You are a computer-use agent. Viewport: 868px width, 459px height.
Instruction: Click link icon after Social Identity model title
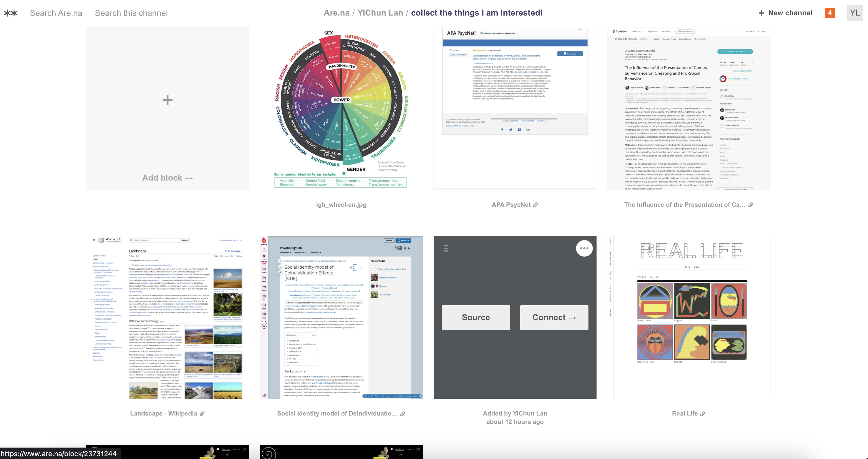[403, 414]
